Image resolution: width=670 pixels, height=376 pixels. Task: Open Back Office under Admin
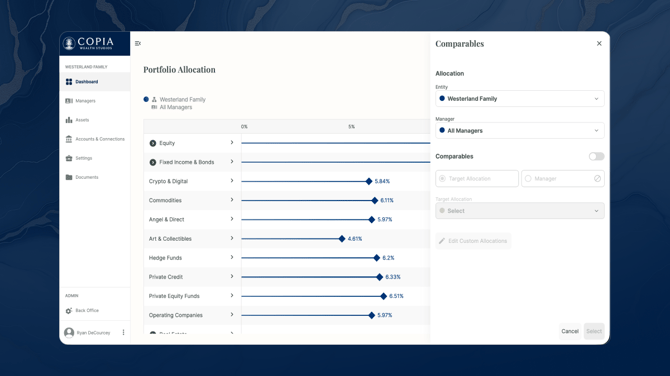95,311
